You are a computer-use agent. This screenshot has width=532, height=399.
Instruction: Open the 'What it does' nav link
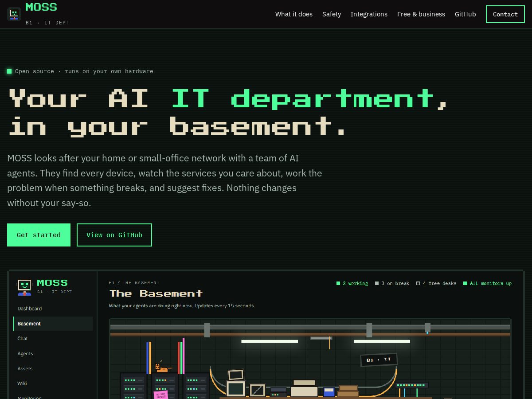(293, 14)
